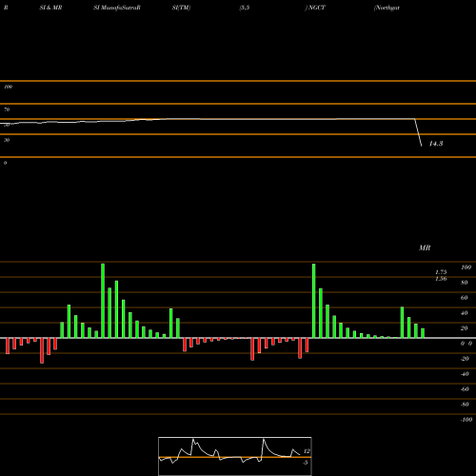476x476 pixels.
Task: Click the RSI value label '14.3'
Action: (x=436, y=144)
